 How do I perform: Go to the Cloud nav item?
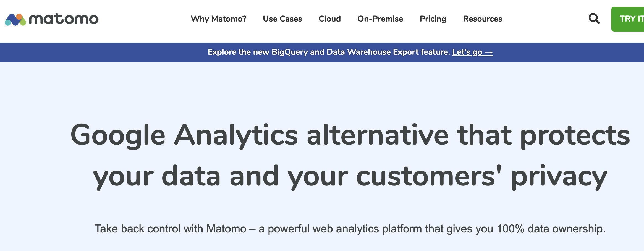[329, 19]
